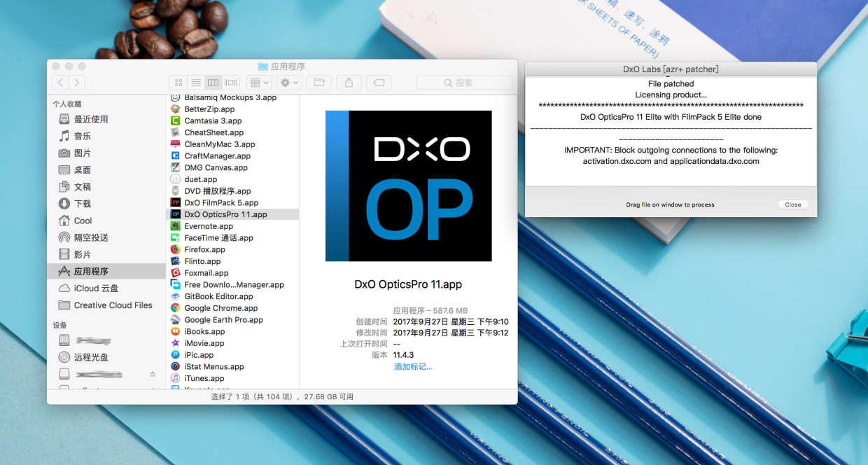Select 应用程序 in the sidebar
Screen dimensions: 868x465
click(x=106, y=271)
